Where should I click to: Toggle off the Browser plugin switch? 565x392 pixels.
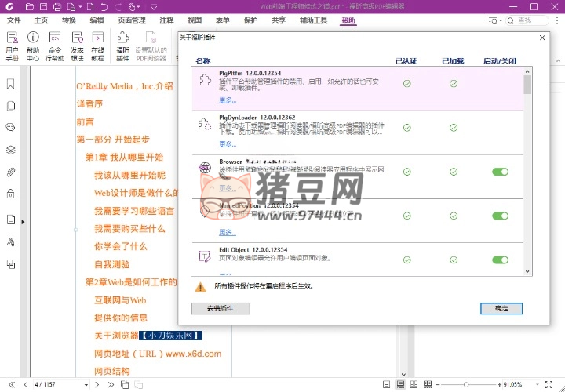(500, 172)
